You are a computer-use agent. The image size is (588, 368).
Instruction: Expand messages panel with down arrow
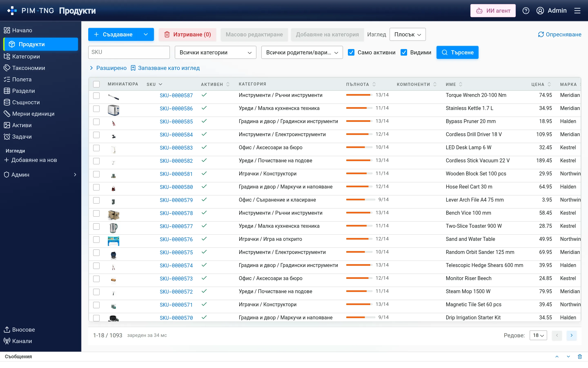tap(568, 357)
